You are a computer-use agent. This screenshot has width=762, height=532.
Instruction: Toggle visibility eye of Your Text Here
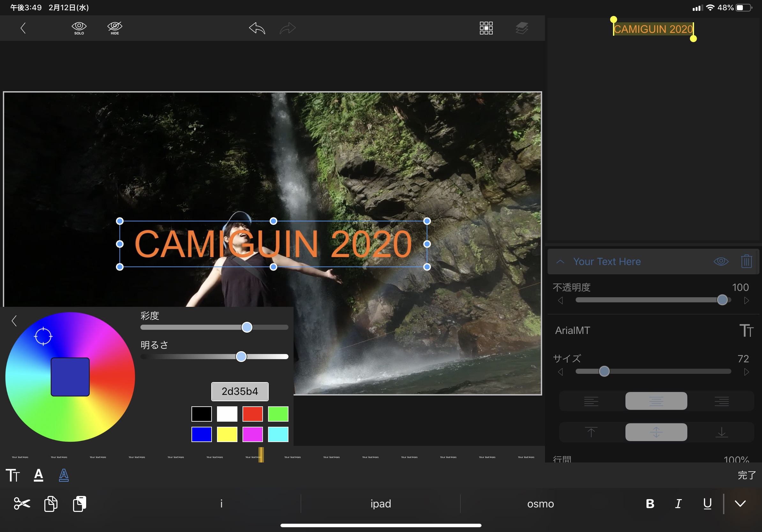[721, 261]
